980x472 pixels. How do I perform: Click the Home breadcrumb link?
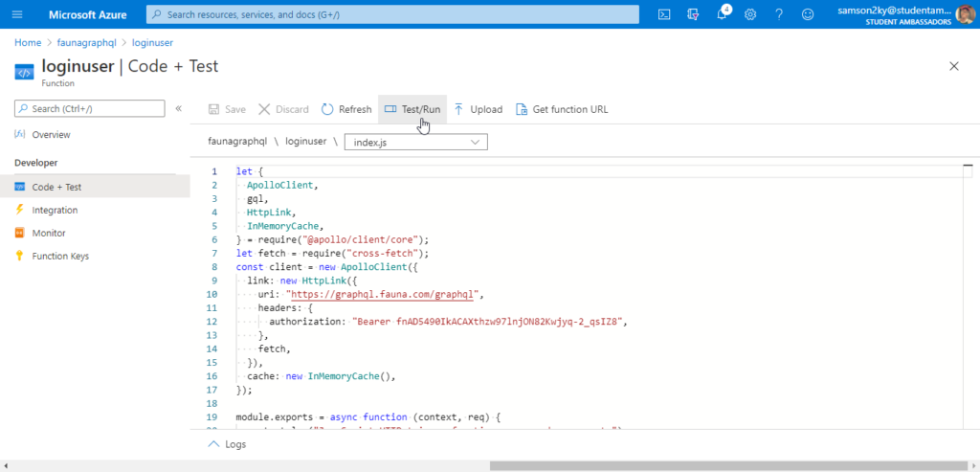point(28,42)
